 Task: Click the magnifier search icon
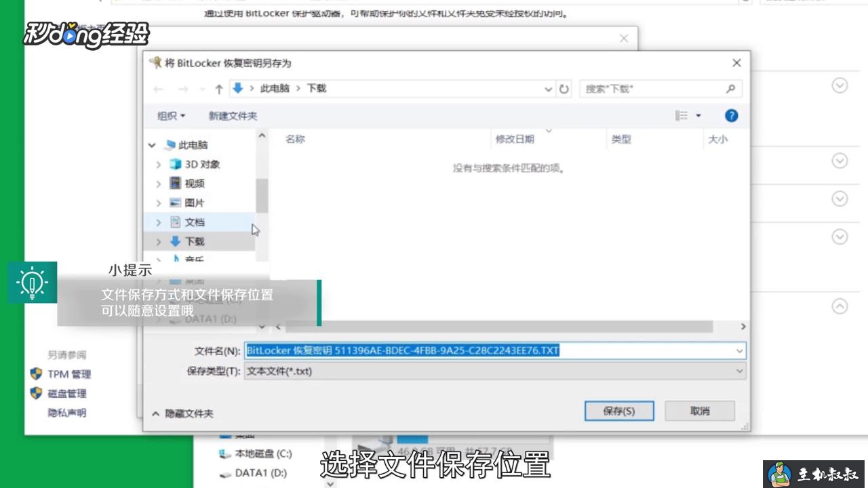pos(730,89)
